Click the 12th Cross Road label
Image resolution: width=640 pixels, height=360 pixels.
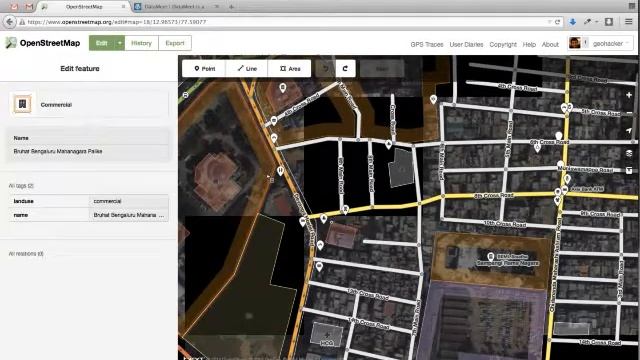(x=368, y=294)
